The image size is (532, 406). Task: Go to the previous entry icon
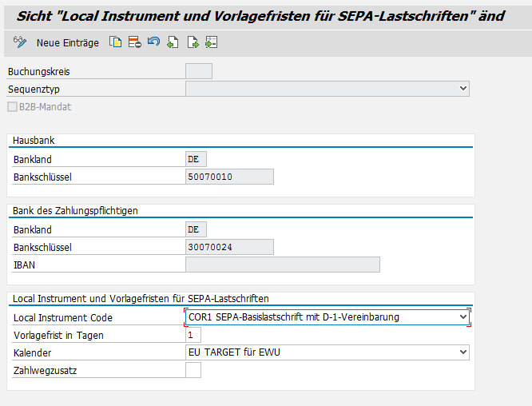point(173,42)
